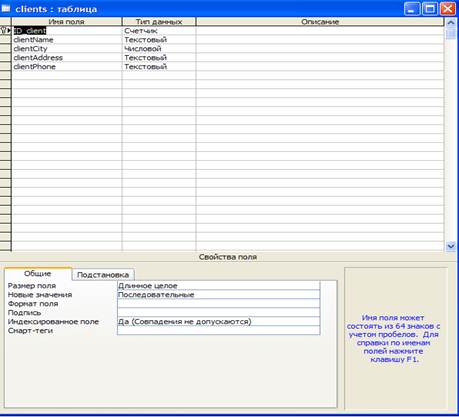Click the primary key icon row selector
The image size is (459, 417).
(x=6, y=31)
